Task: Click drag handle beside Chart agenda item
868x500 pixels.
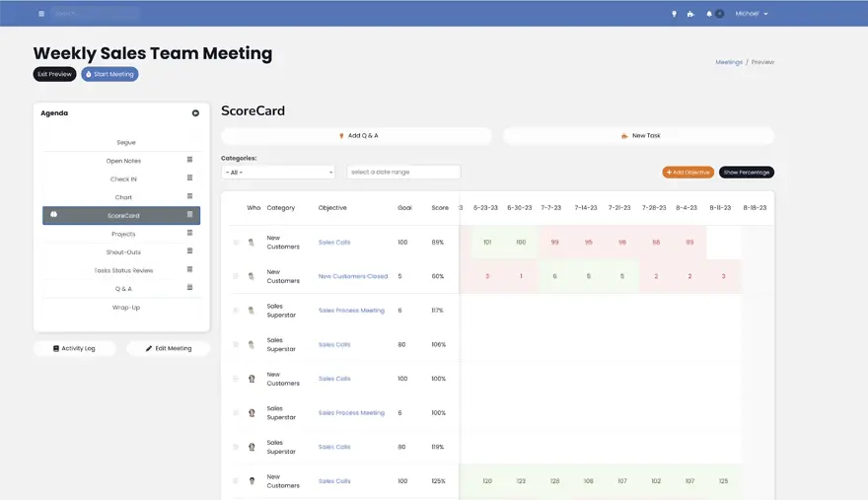Action: coord(189,196)
